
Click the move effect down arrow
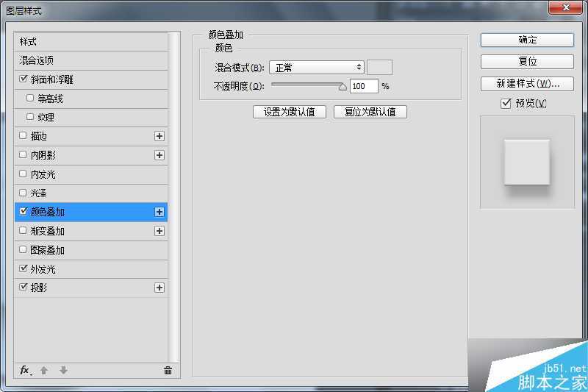click(x=63, y=370)
